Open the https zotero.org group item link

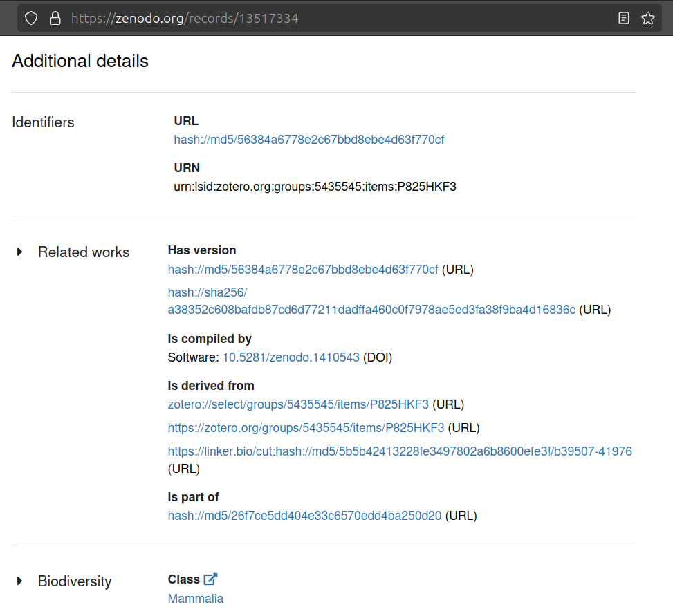306,427
